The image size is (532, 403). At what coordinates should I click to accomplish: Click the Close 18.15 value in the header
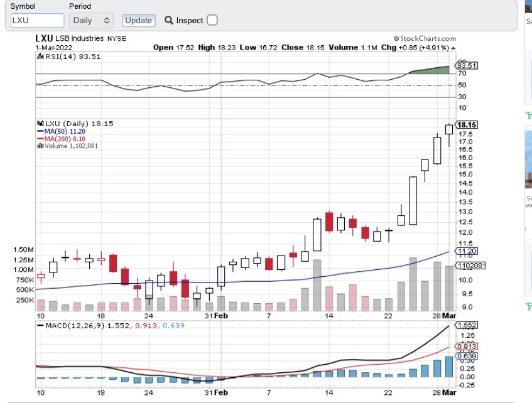[x=303, y=48]
